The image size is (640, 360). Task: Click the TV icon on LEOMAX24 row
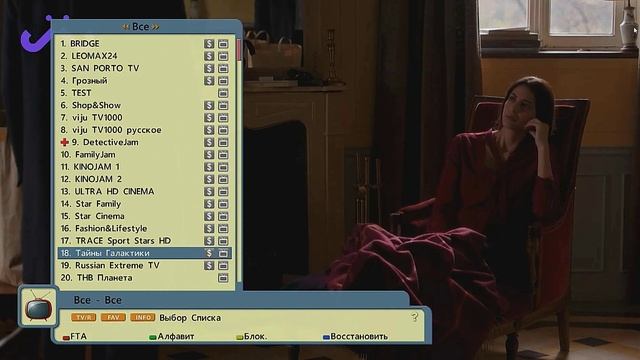point(223,56)
